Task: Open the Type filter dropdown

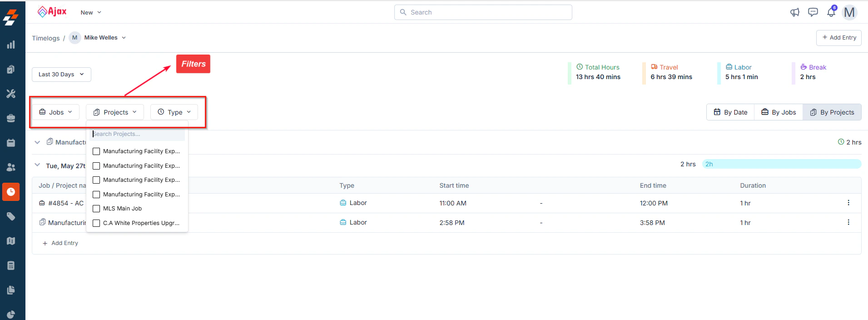Action: (x=174, y=112)
